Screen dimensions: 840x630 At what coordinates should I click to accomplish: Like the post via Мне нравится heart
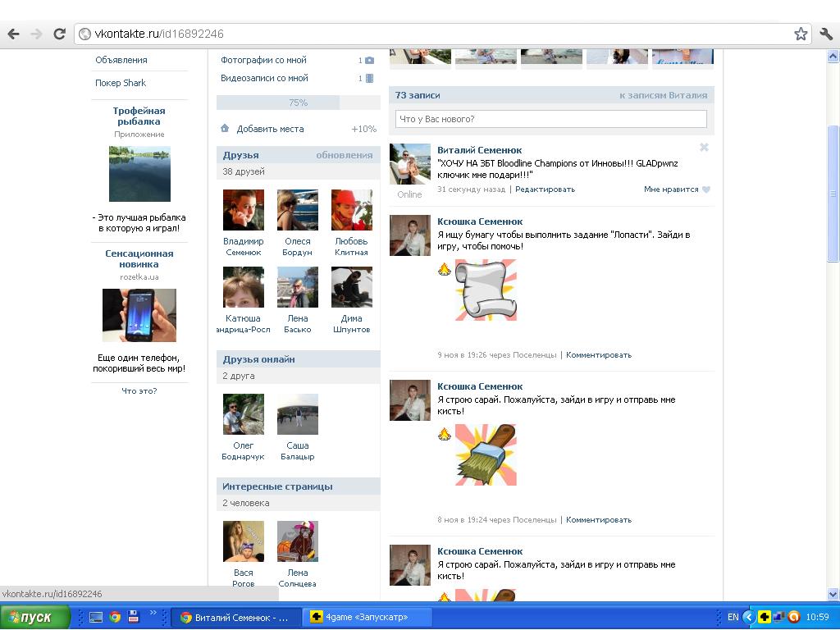(x=705, y=189)
